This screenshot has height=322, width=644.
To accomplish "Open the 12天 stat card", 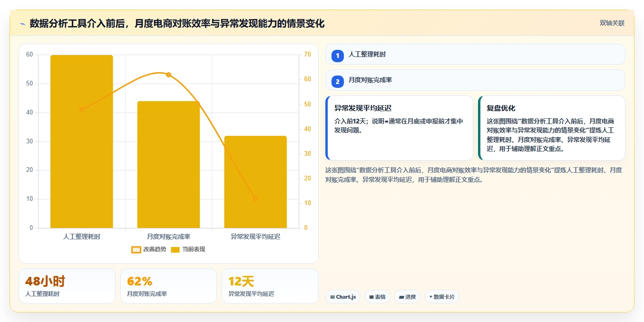I will coord(270,286).
